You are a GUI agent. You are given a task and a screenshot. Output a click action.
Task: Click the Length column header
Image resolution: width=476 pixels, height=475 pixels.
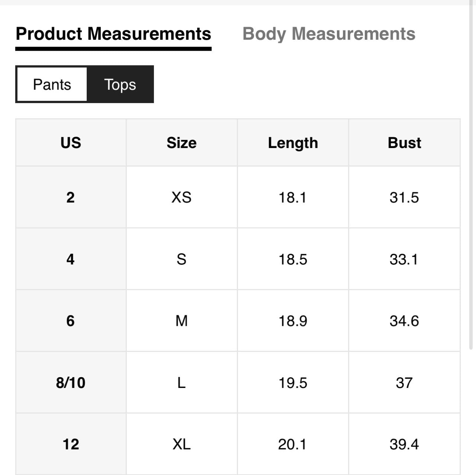[x=293, y=143]
